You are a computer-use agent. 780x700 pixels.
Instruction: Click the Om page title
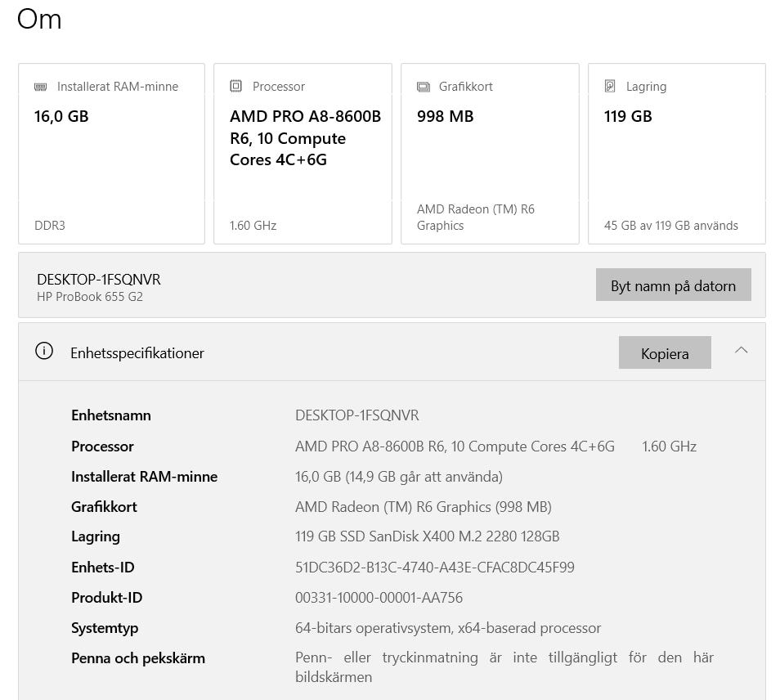click(39, 19)
